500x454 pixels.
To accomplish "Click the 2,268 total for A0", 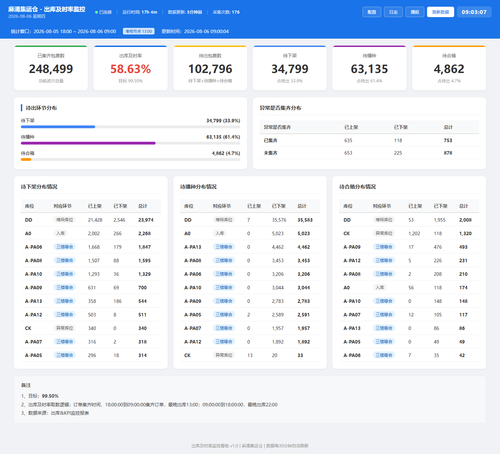I will point(144,233).
